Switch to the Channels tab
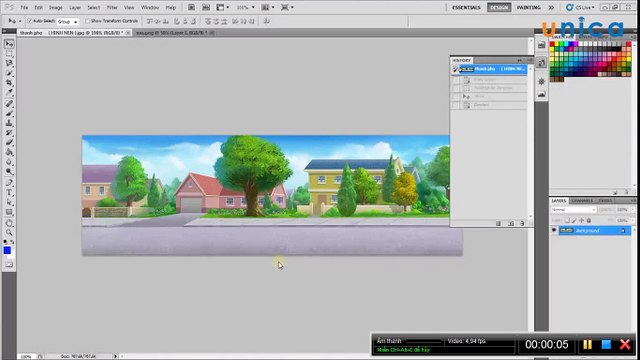This screenshot has width=640, height=360. pos(582,201)
